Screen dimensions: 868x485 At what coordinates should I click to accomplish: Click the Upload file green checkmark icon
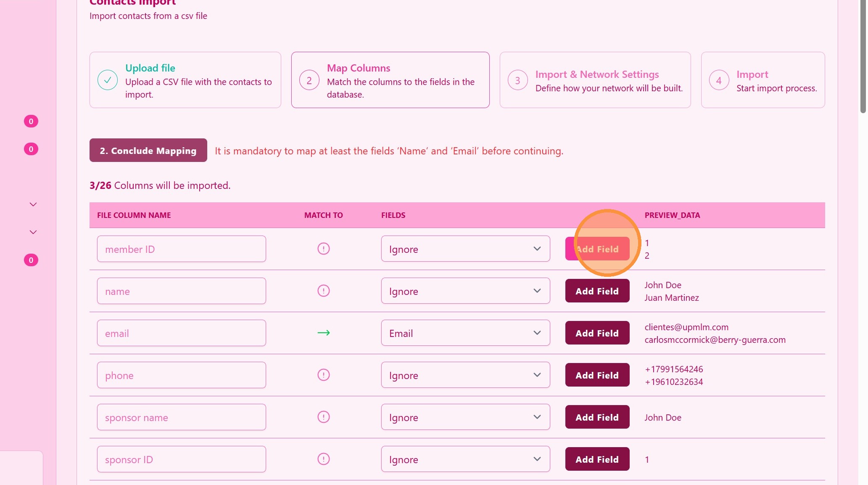[108, 80]
